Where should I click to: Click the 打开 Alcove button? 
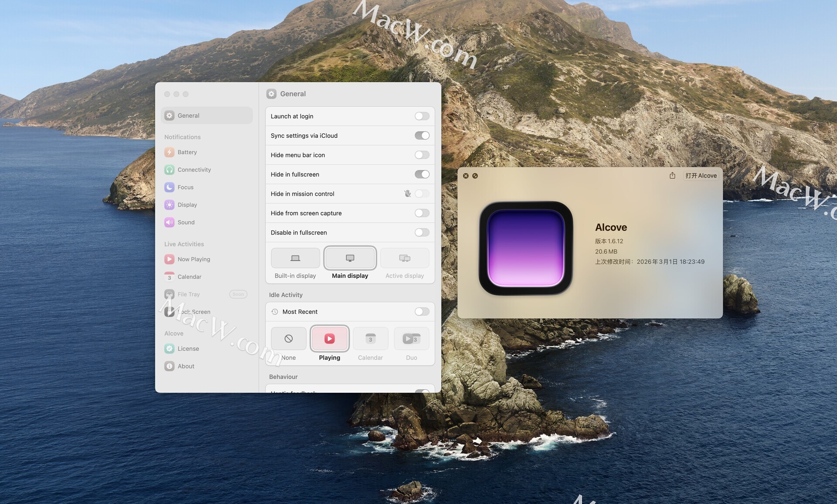pyautogui.click(x=701, y=176)
